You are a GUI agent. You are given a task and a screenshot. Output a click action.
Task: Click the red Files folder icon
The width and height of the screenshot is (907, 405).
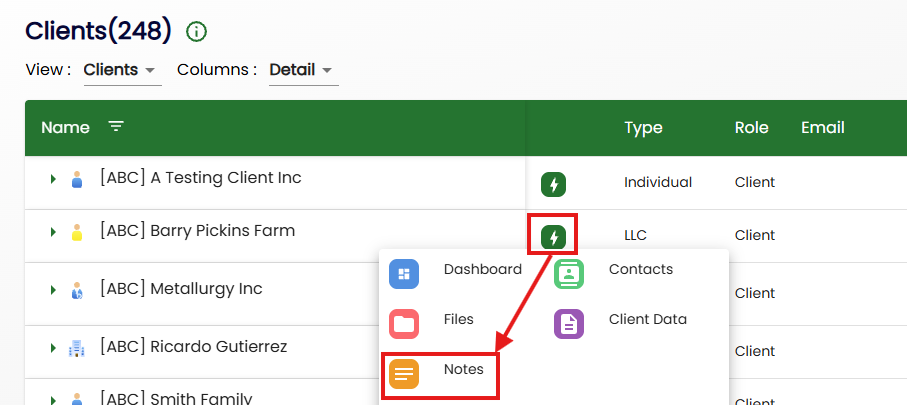(x=404, y=323)
